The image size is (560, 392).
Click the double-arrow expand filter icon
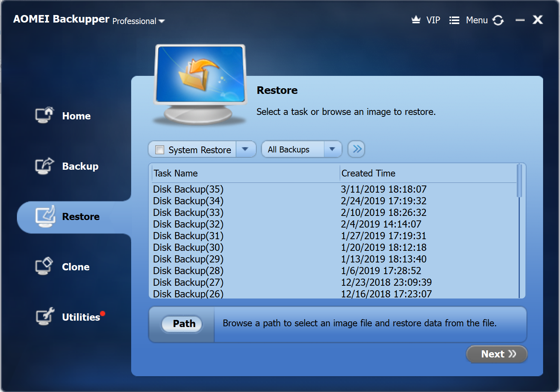356,149
